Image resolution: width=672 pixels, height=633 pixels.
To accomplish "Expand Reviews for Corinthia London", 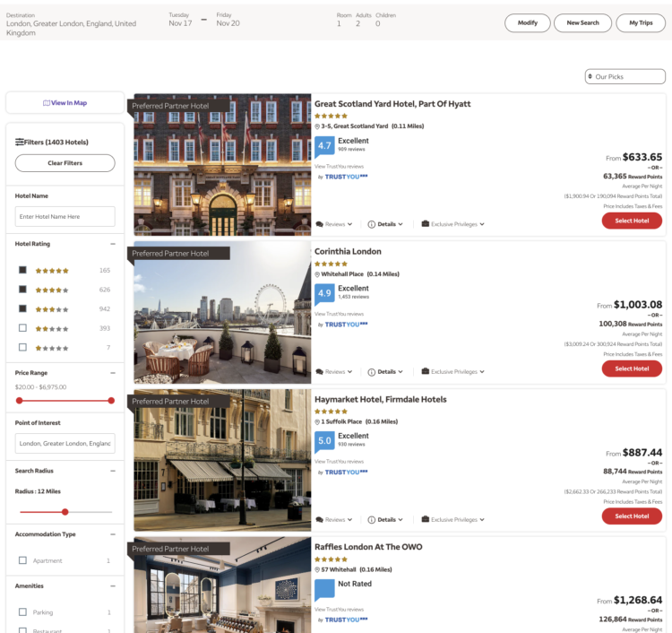I will coord(334,372).
